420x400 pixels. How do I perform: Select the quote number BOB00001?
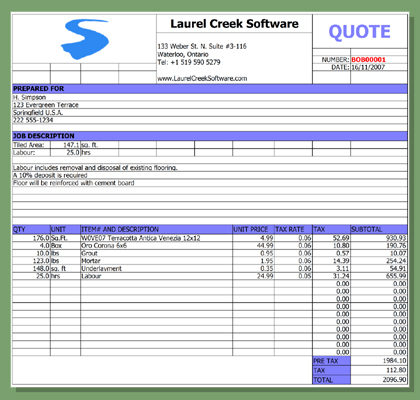click(x=368, y=60)
